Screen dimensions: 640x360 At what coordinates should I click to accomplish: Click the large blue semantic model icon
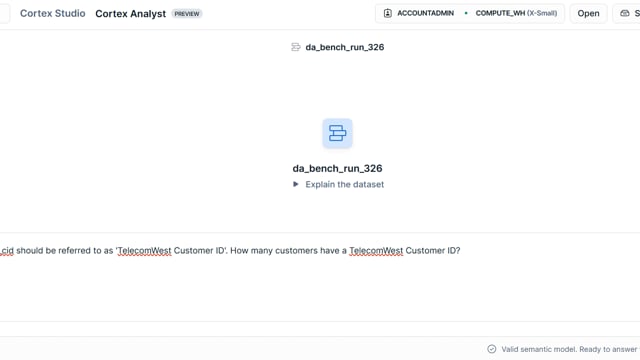[337, 133]
